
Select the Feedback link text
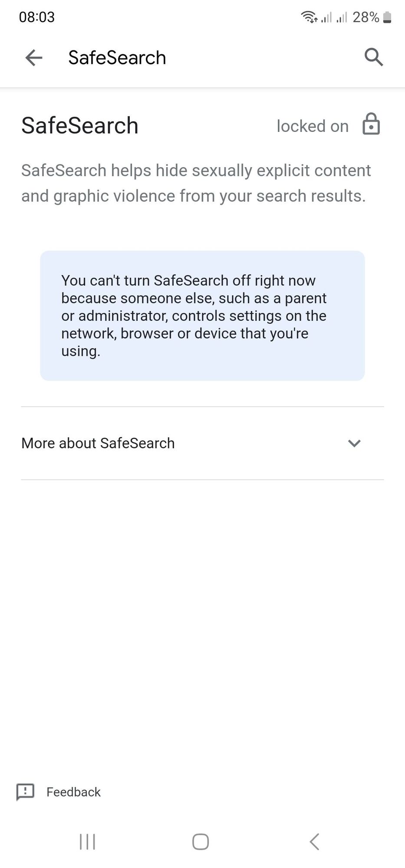coord(73,792)
